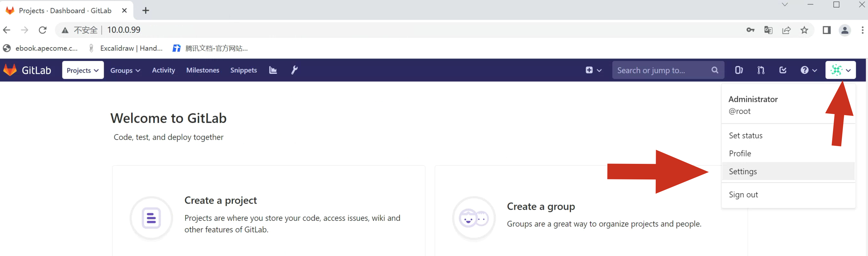Click the search magnifier icon
Image resolution: width=868 pixels, height=256 pixels.
click(x=715, y=70)
